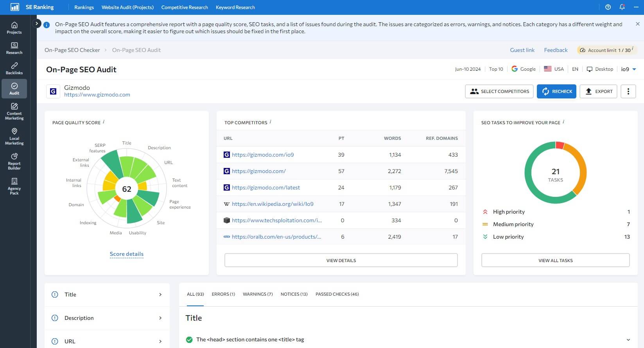Click the SELECT COMPETITORS button

click(499, 91)
